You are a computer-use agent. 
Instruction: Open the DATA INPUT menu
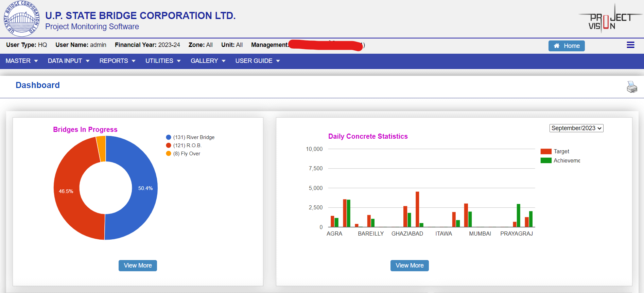click(x=69, y=61)
